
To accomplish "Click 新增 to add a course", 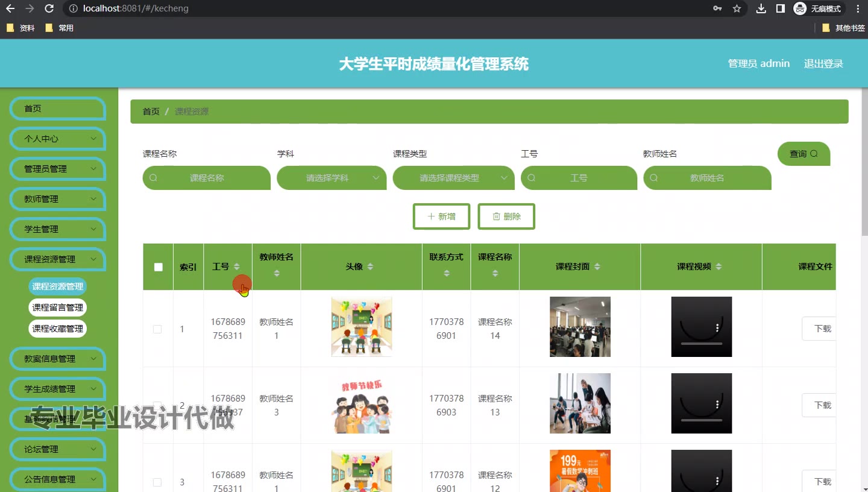I will 441,216.
